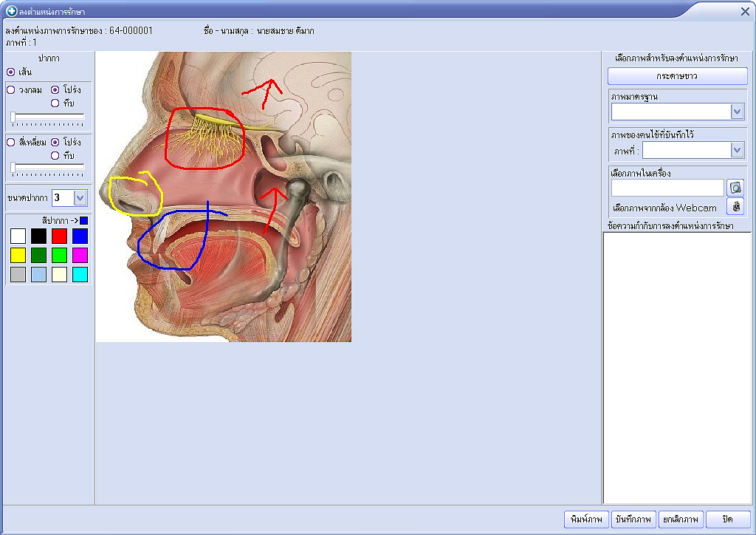Image resolution: width=756 pixels, height=535 pixels.
Task: Open the ขนาดปากกา pen size dropdown
Action: click(80, 198)
